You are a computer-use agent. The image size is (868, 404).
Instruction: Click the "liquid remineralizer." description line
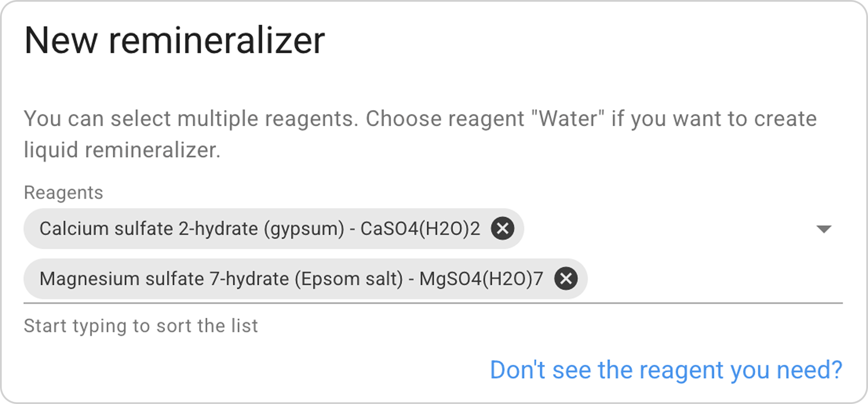point(122,150)
